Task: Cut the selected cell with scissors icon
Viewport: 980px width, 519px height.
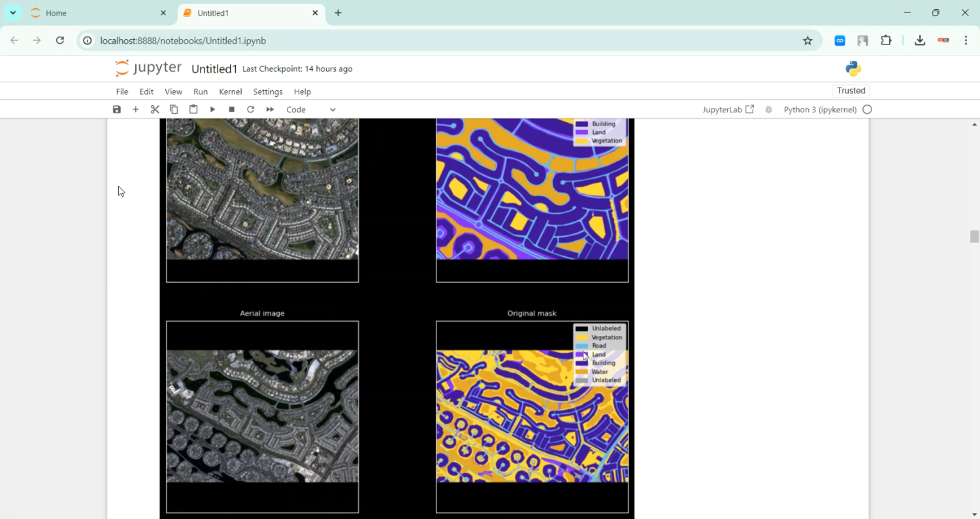Action: pos(155,110)
